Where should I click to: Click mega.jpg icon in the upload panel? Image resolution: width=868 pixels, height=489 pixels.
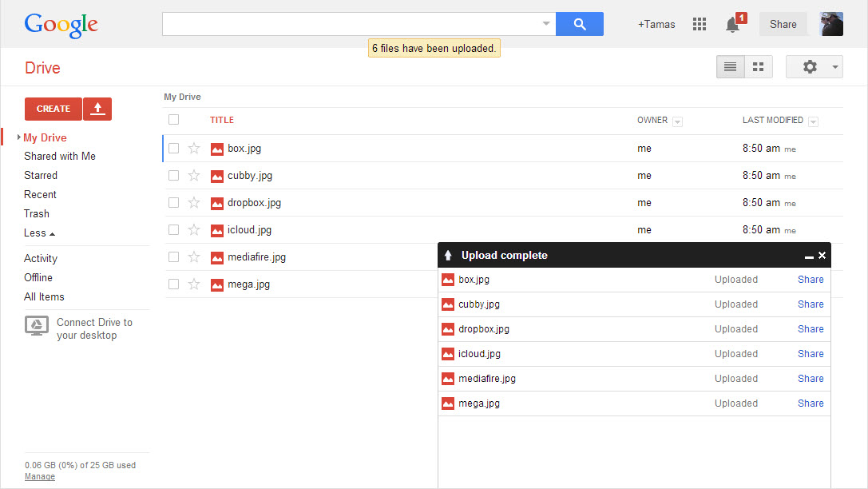(448, 404)
